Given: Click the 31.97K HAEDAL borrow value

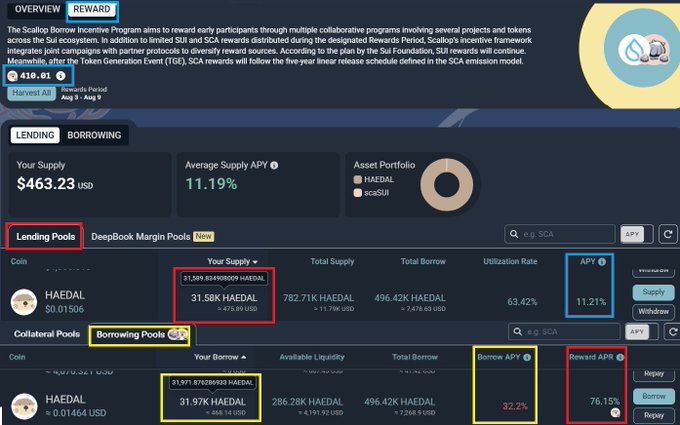Looking at the screenshot, I should click(x=212, y=402).
